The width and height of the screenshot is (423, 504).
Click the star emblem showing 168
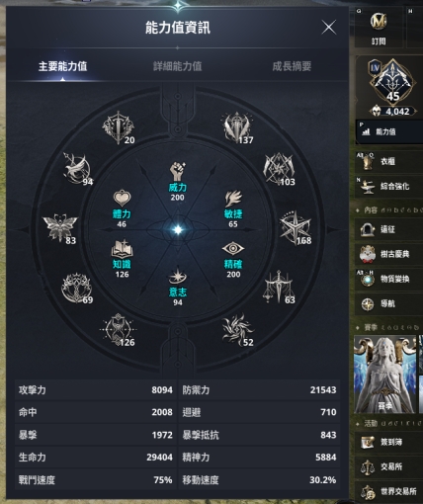coord(296,228)
